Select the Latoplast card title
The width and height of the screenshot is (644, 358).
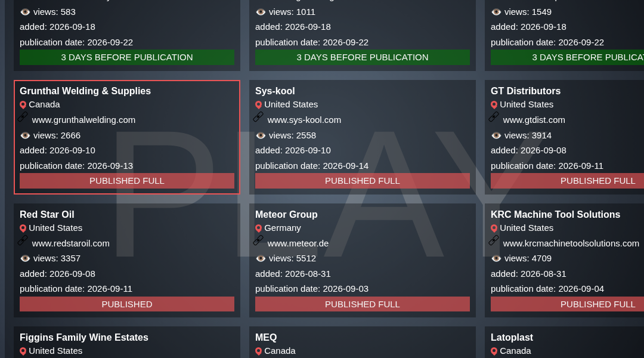[512, 338]
